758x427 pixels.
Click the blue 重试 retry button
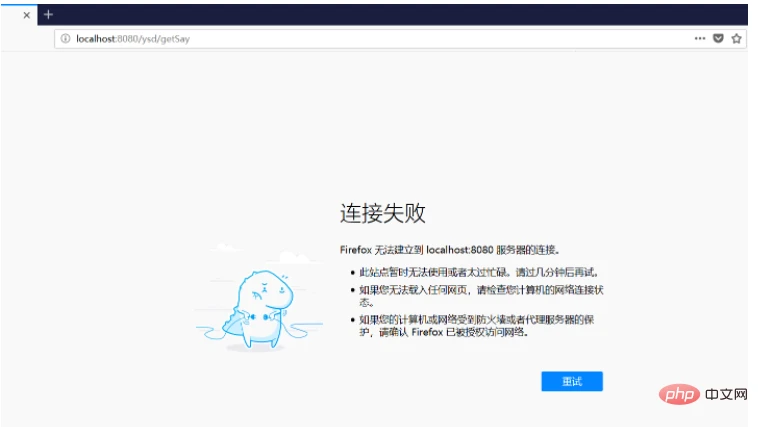coord(572,381)
